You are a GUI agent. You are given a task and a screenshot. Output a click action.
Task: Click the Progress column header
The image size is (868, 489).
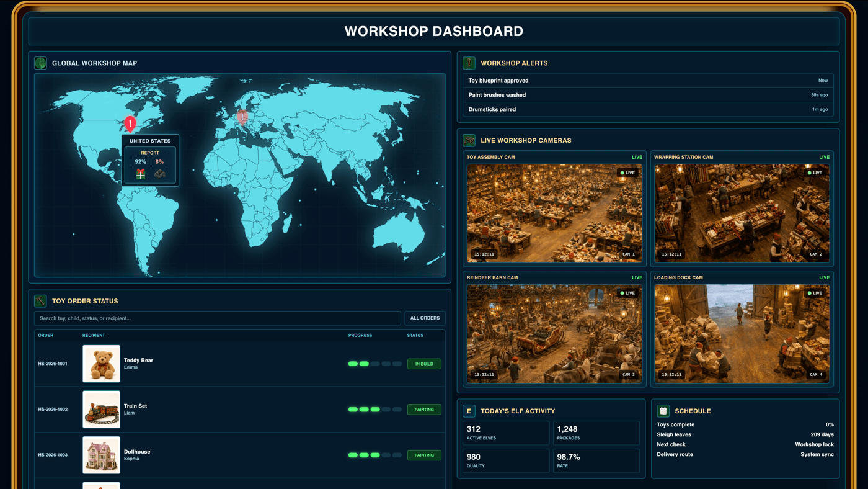coord(360,335)
